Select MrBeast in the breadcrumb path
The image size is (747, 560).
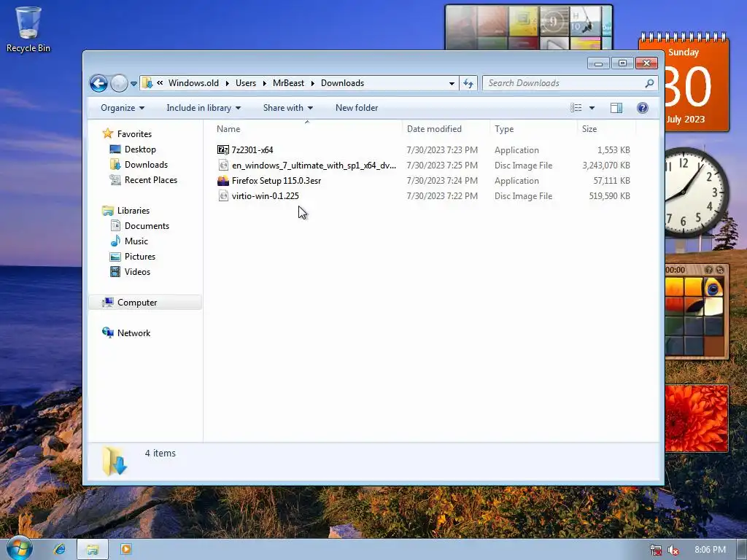(x=288, y=83)
